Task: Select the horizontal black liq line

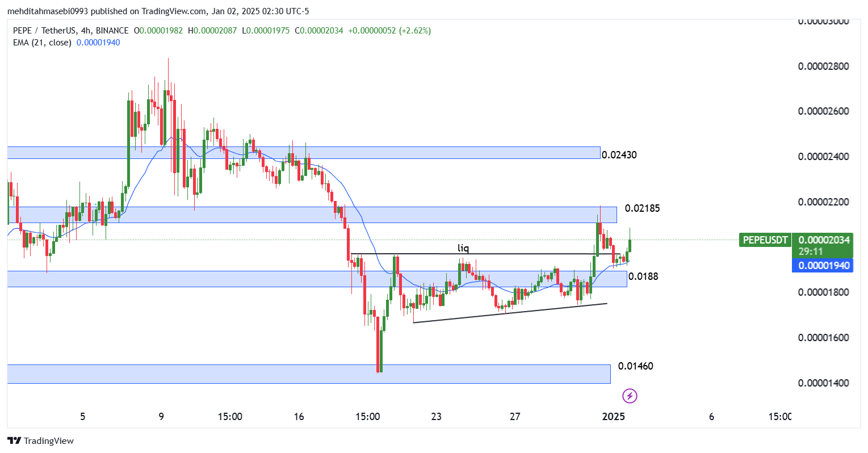Action: [x=485, y=254]
